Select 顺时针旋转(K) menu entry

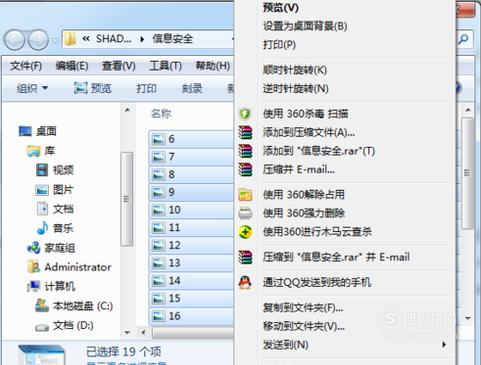coord(345,70)
